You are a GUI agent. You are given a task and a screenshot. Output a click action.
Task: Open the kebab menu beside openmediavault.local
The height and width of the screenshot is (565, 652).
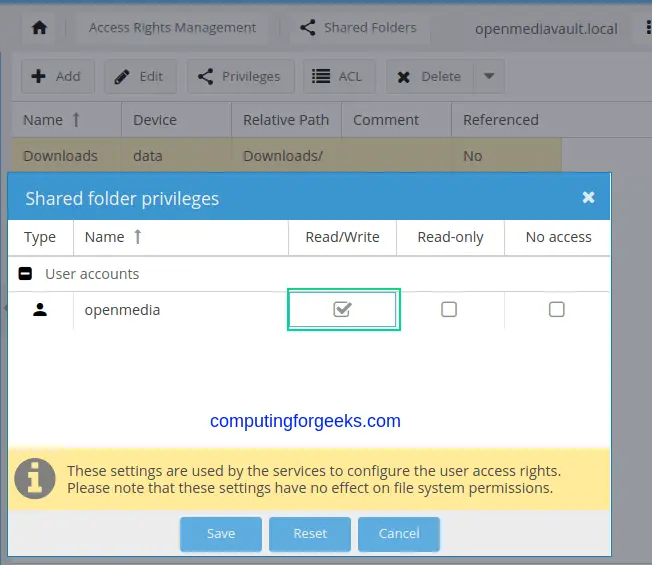point(647,28)
